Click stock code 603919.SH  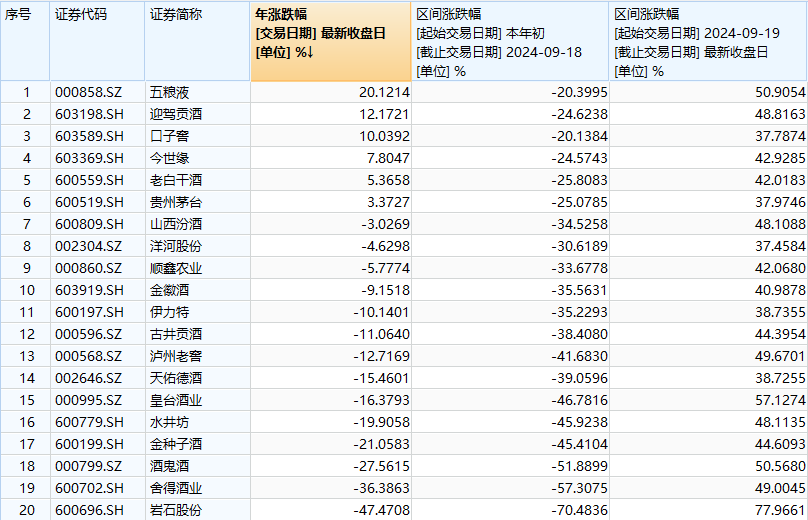point(89,290)
